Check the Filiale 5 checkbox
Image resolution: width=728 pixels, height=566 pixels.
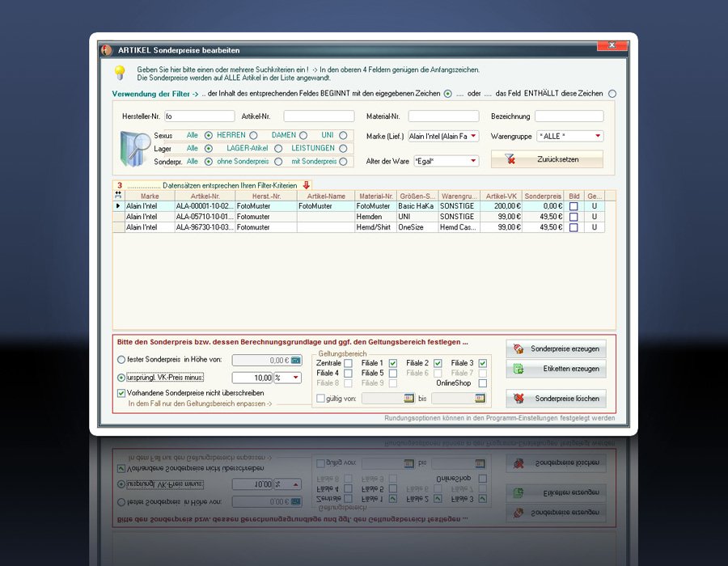(x=393, y=373)
